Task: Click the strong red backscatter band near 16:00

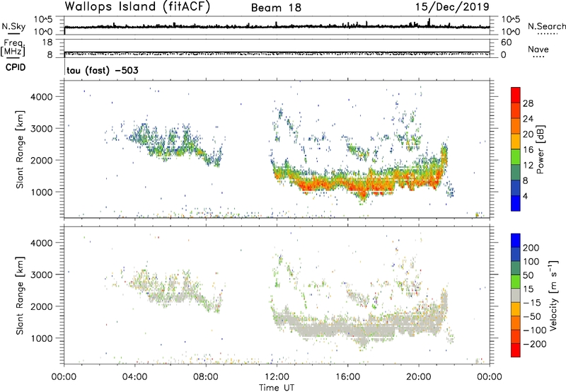Action: (x=348, y=185)
